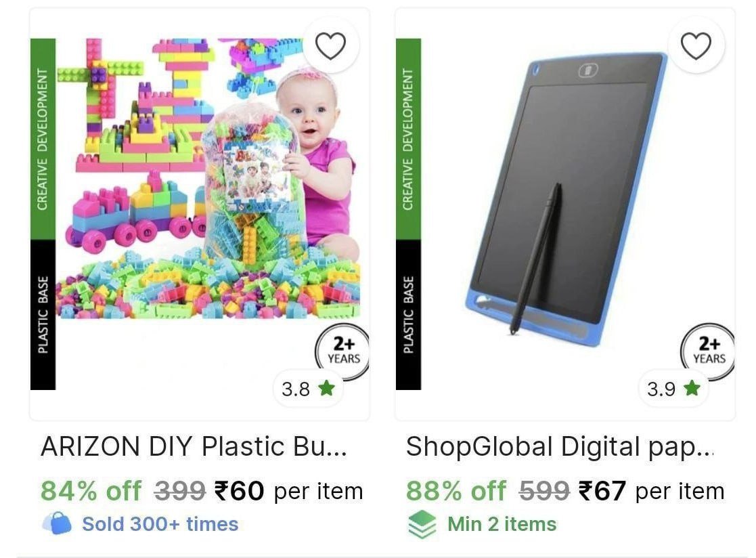Click the blue shopping bag sold icon

pyautogui.click(x=57, y=523)
